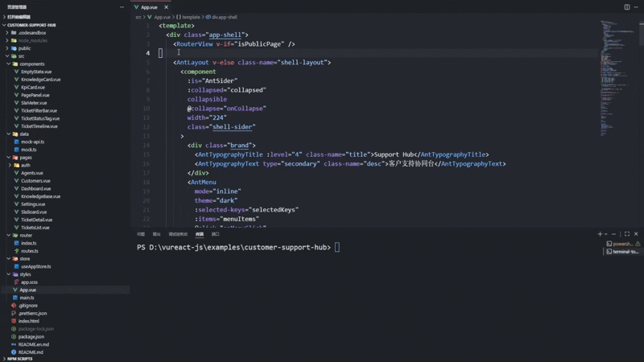Open mock.ts in the data folder

(x=29, y=150)
